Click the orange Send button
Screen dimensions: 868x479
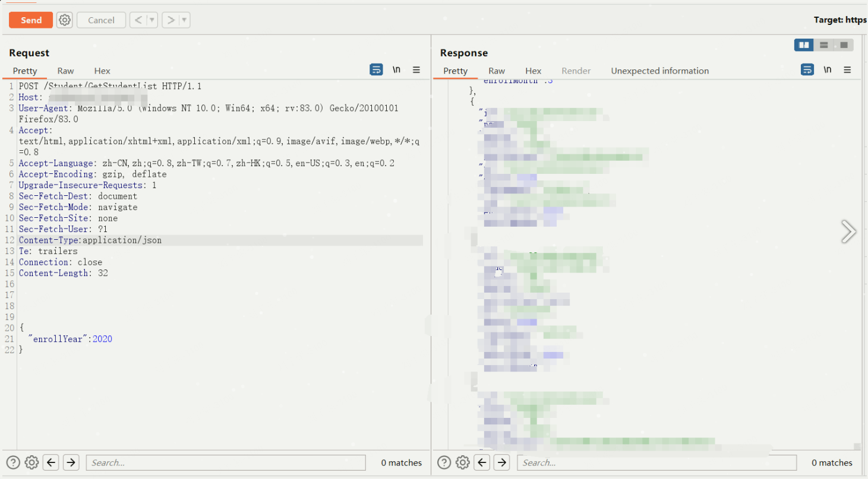point(31,20)
